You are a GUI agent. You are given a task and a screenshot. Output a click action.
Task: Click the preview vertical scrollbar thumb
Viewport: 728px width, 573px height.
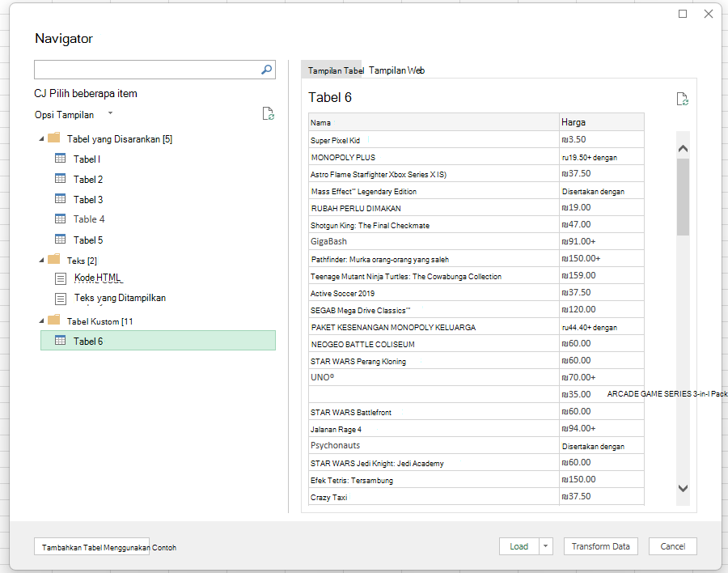point(683,197)
